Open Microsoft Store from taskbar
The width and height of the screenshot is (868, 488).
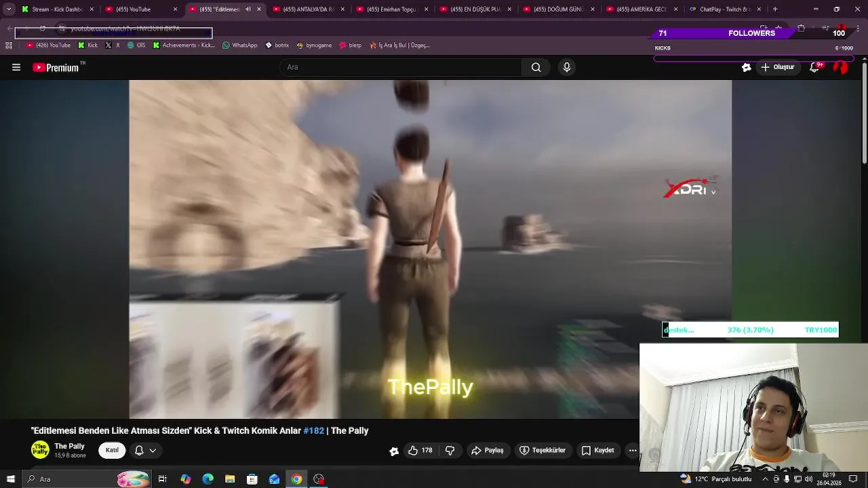(x=252, y=479)
